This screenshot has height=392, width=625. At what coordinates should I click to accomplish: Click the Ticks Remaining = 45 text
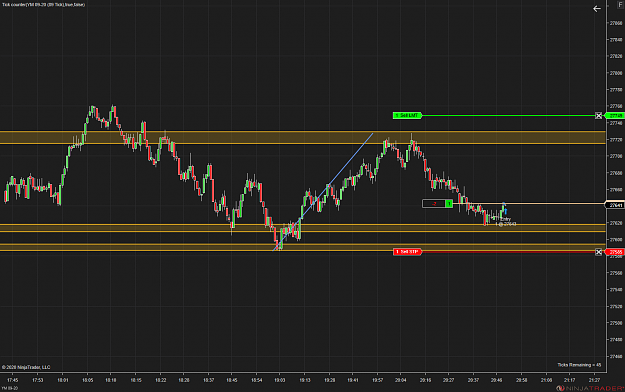coord(579,365)
